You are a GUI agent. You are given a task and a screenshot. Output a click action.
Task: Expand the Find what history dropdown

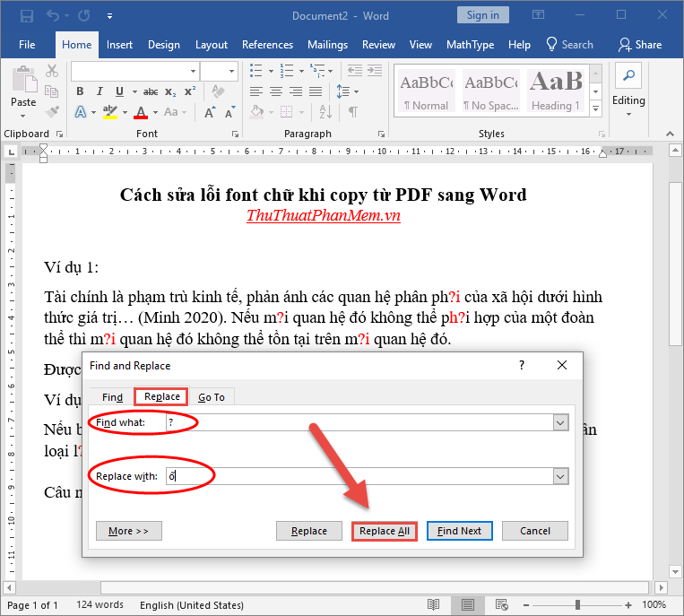tap(560, 422)
